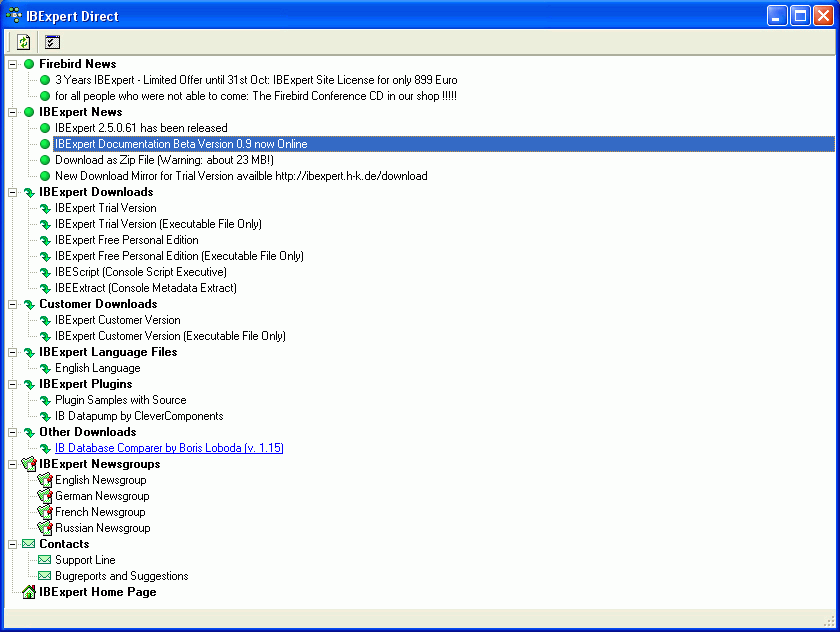The image size is (840, 632).
Task: Click envelope icon beside Bugreports and Suggestions
Action: (45, 576)
